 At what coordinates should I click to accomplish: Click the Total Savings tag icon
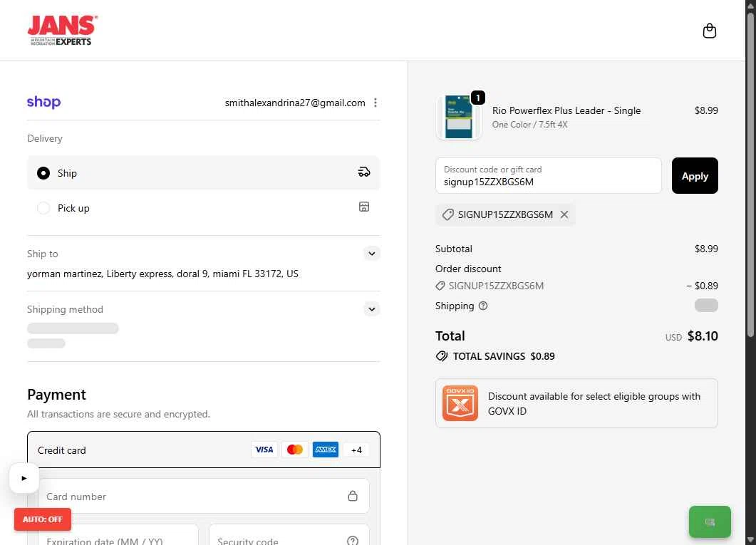click(x=441, y=356)
